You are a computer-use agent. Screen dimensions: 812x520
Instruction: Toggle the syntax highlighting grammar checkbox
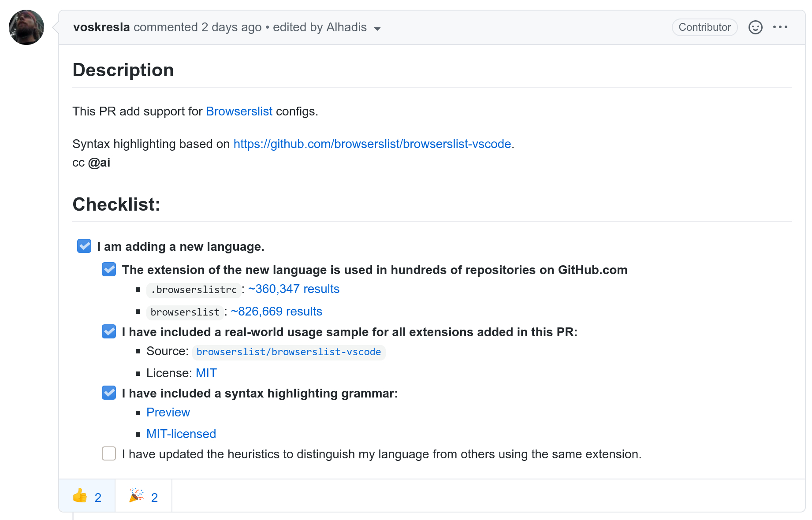pos(109,393)
